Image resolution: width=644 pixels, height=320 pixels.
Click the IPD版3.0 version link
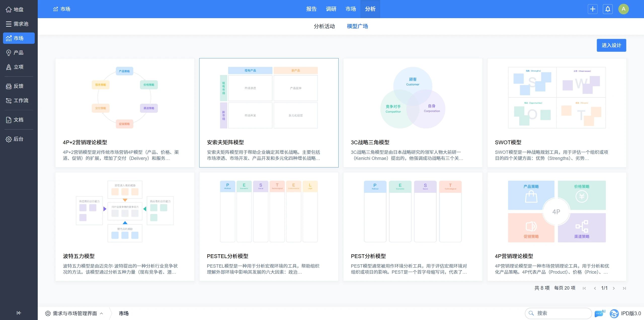tap(630, 313)
